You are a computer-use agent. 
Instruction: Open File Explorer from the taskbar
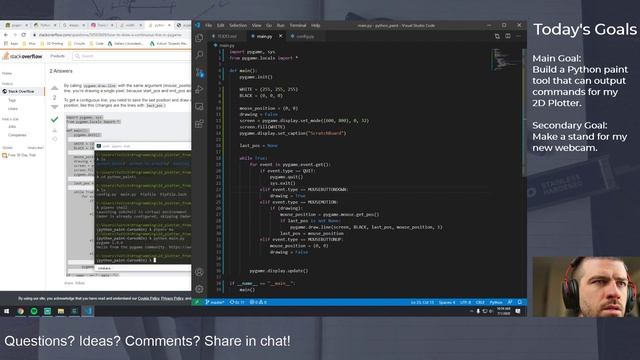(61, 311)
